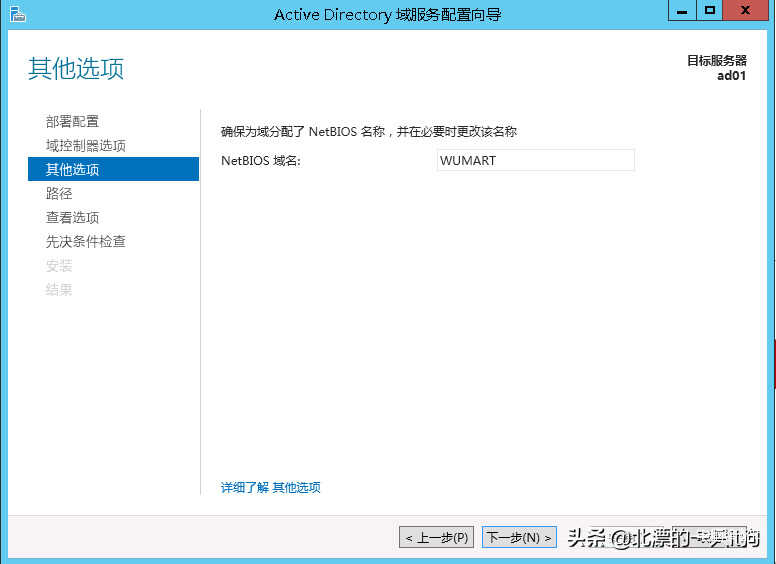Click the 下一步(N) next button
The image size is (776, 564).
519,537
